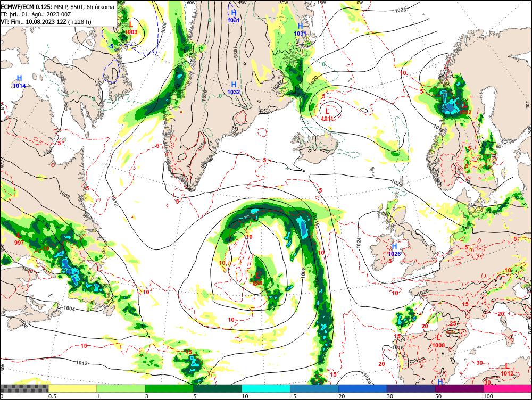Choose the steel blue 15–20 mm legend swatch
Viewport: 532px width, 400px height.
click(x=314, y=388)
